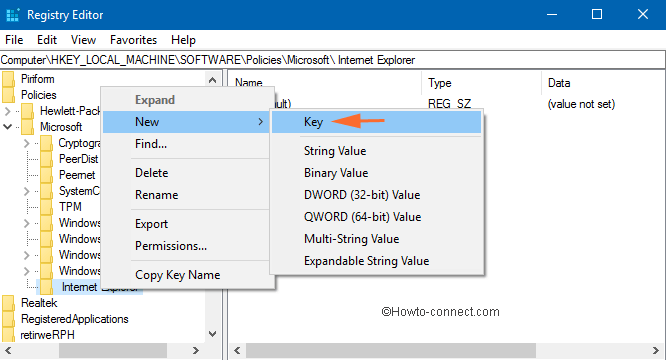Click tree pane horizontal scroll right arrow
This screenshot has width=666, height=360.
(x=196, y=351)
